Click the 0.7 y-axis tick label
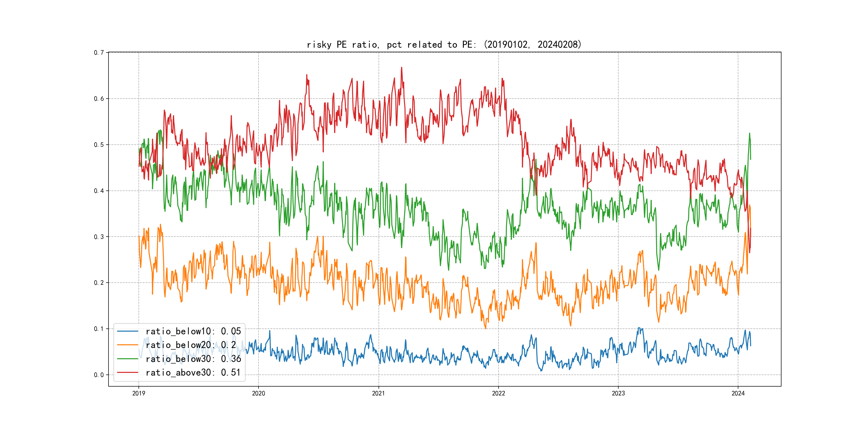 pyautogui.click(x=99, y=53)
